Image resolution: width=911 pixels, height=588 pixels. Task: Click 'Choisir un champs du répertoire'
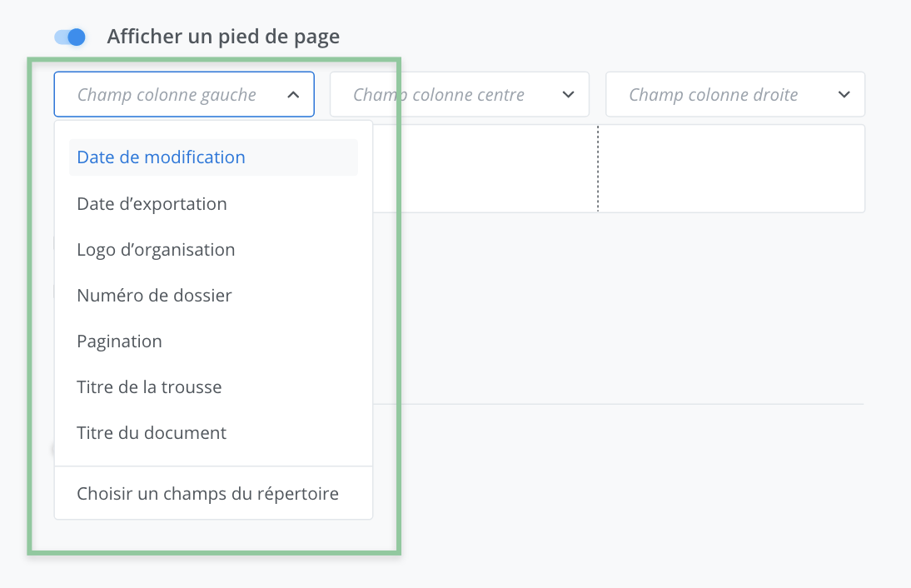click(208, 494)
